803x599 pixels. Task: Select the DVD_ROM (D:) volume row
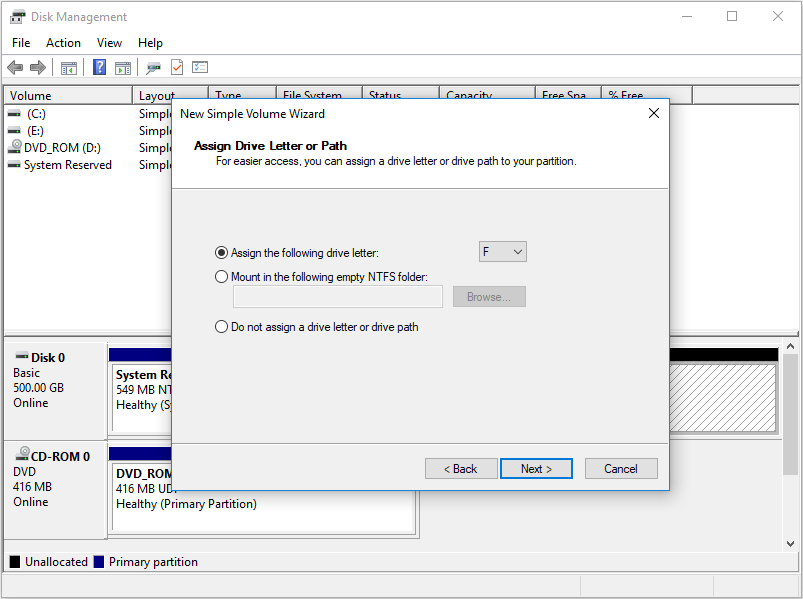(88, 147)
